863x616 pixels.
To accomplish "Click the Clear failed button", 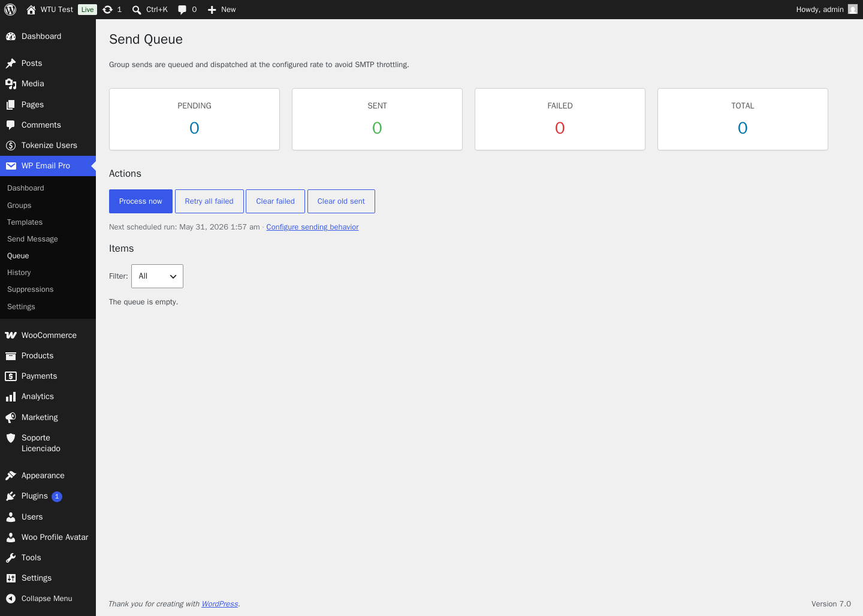I will [x=275, y=201].
